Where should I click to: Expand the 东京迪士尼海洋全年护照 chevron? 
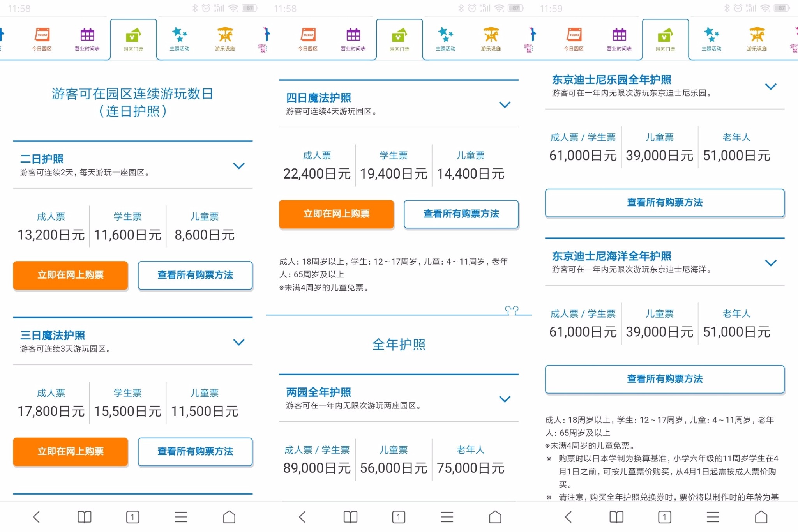[771, 263]
